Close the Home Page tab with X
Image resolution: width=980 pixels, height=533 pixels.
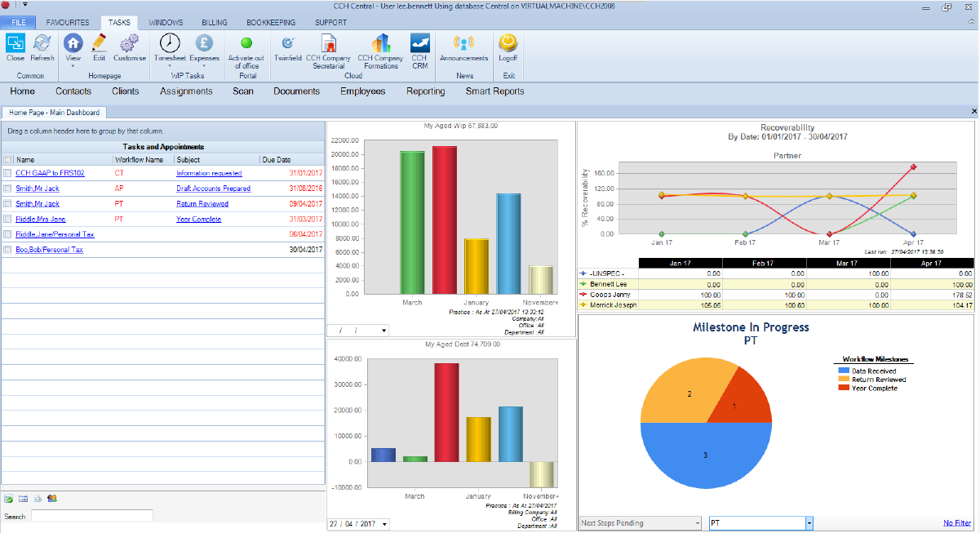pyautogui.click(x=974, y=111)
